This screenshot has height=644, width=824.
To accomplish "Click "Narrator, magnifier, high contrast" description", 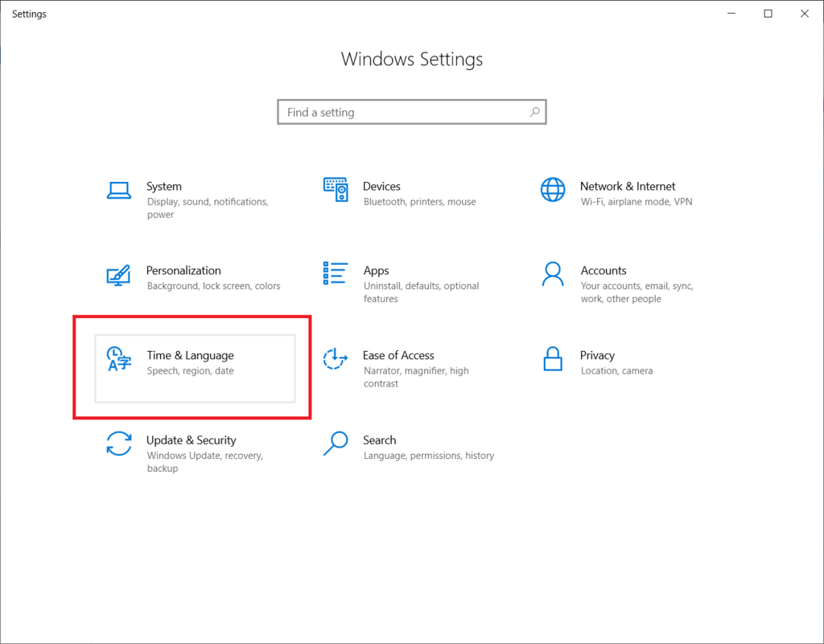I will (416, 377).
